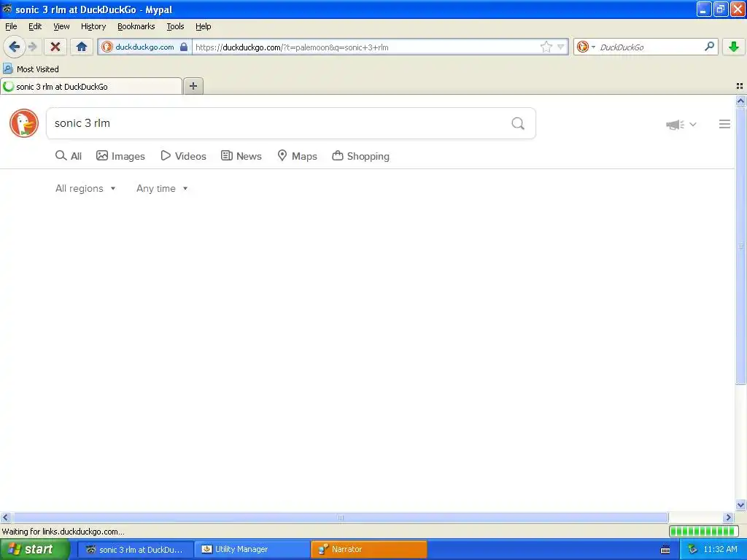
Task: Click the 11:32 AM clock
Action: click(x=720, y=550)
